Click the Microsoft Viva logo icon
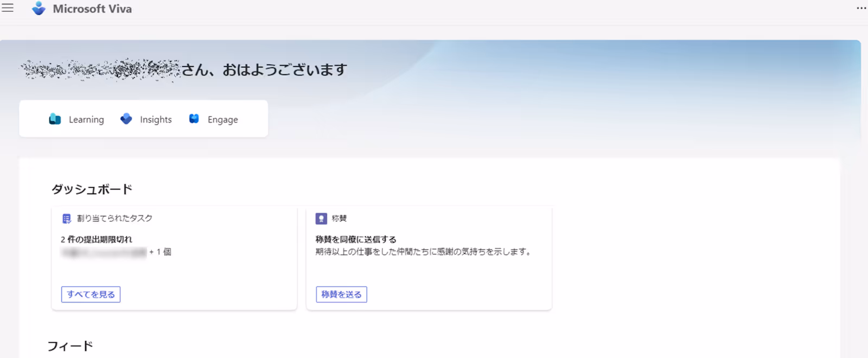This screenshot has height=358, width=868. click(x=39, y=9)
